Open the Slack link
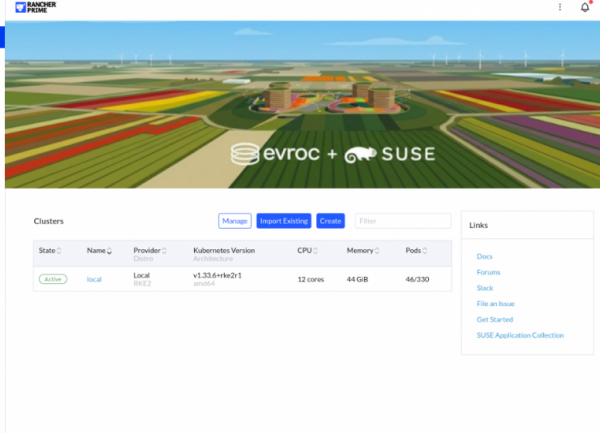600x433 pixels. [485, 288]
